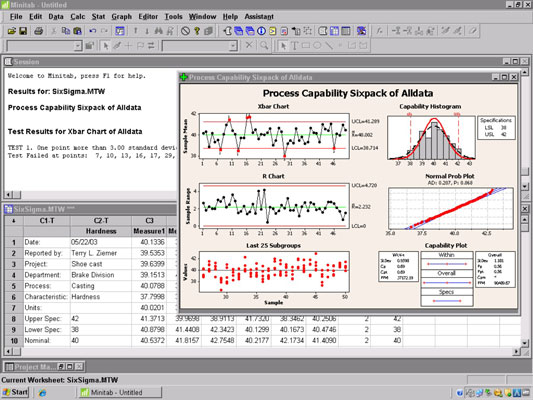
Task: Click the Project Manager window title bar
Action: coord(44,367)
